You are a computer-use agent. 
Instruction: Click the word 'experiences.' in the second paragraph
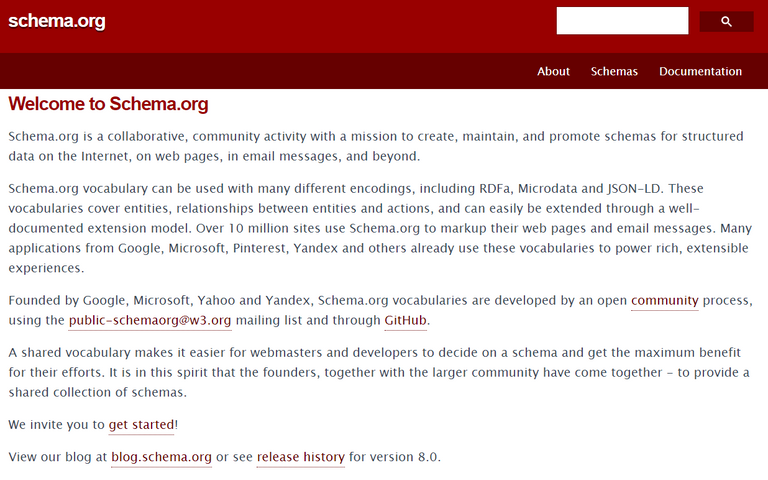tap(46, 268)
